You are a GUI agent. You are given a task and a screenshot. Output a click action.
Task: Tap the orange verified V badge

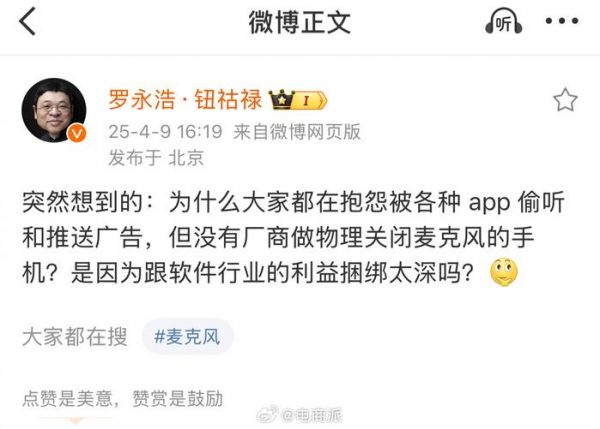(x=77, y=134)
